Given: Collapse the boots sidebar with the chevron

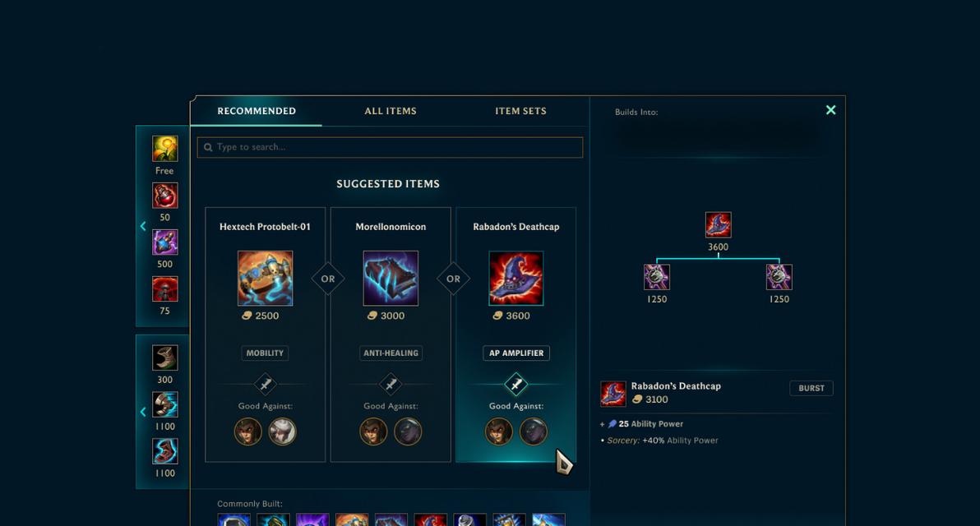Looking at the screenshot, I should click(143, 412).
